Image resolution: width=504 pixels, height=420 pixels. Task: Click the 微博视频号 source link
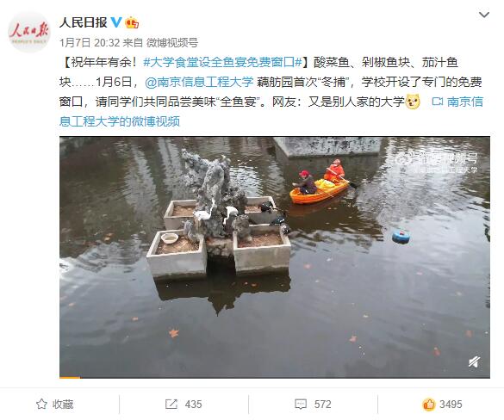(172, 42)
